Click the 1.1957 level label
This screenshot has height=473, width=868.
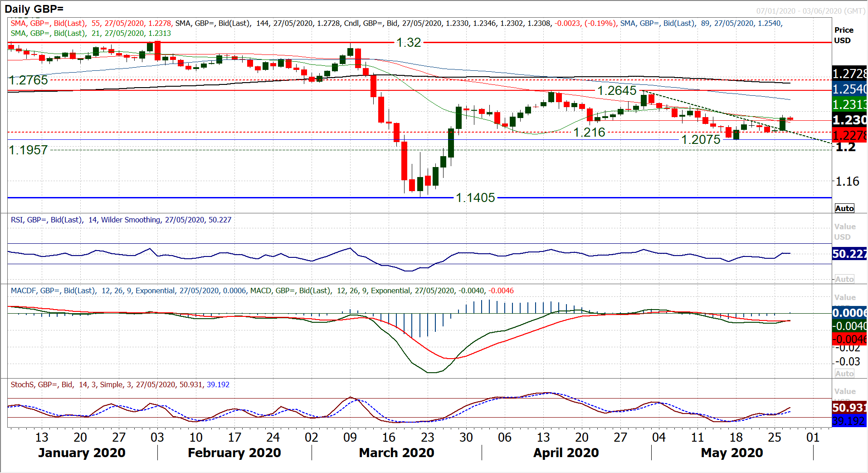(29, 150)
